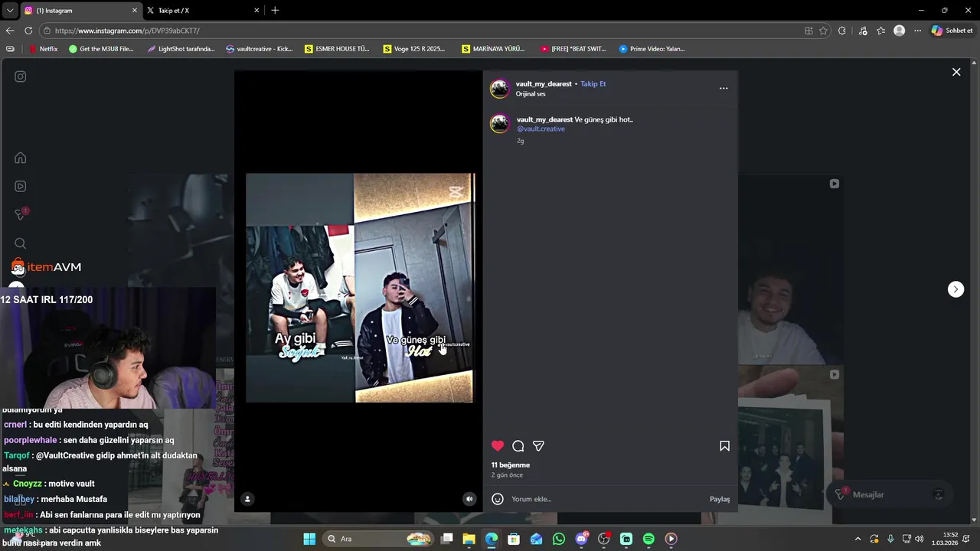Show hidden system tray icons chevron
980x551 pixels.
857,539
